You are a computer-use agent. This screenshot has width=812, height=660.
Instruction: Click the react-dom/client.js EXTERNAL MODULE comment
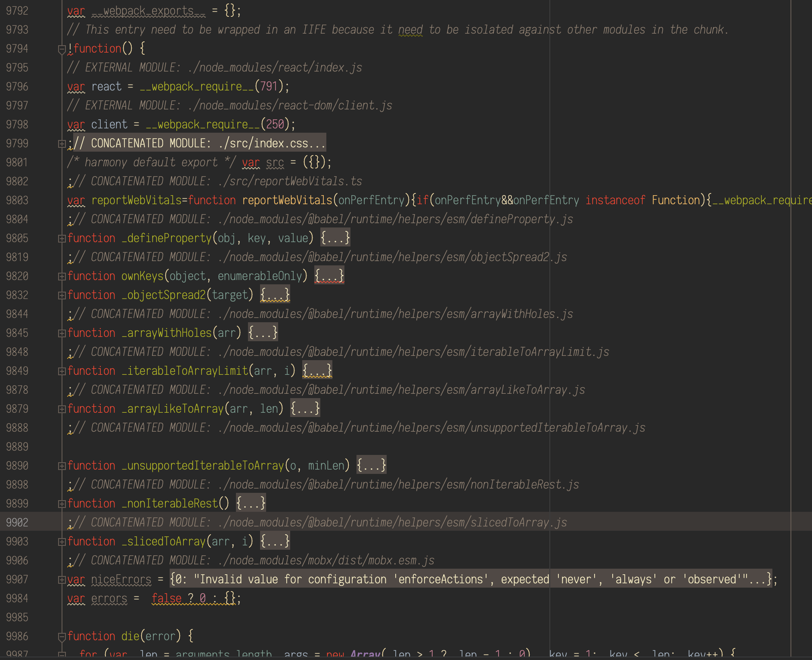[230, 106]
